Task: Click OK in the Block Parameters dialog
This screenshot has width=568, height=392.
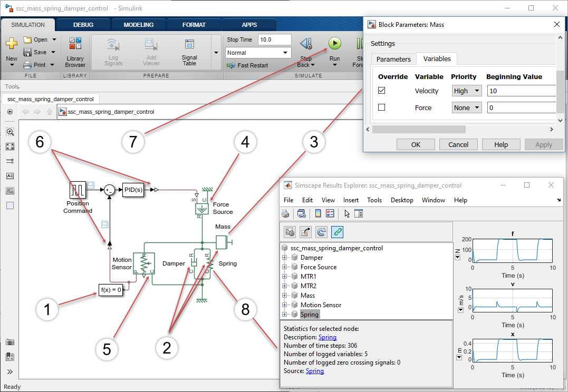Action: [416, 144]
